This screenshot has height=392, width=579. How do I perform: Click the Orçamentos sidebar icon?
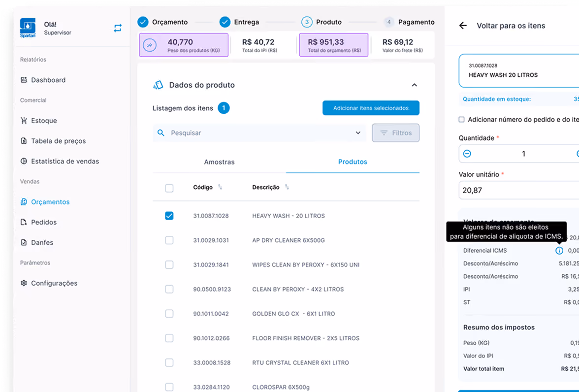pos(24,202)
